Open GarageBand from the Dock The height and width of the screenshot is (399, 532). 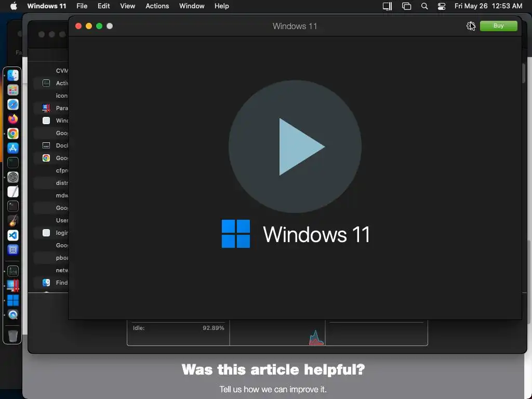[13, 221]
